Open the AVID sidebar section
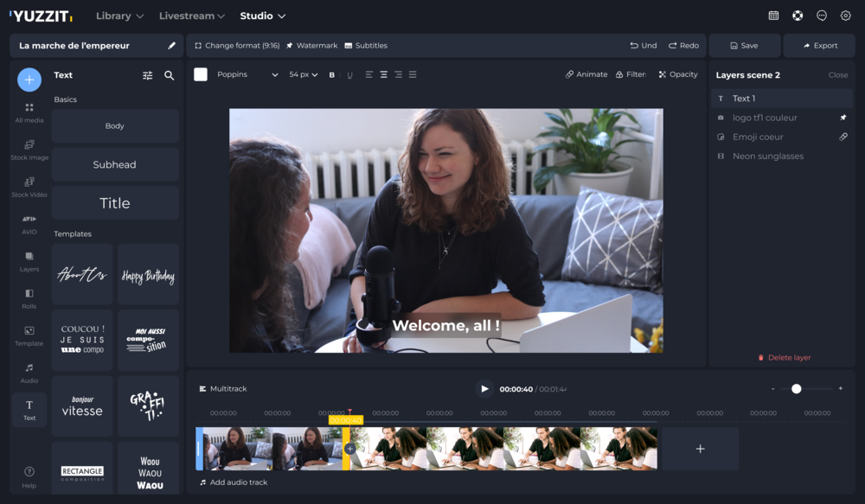The height and width of the screenshot is (504, 865). 29,224
